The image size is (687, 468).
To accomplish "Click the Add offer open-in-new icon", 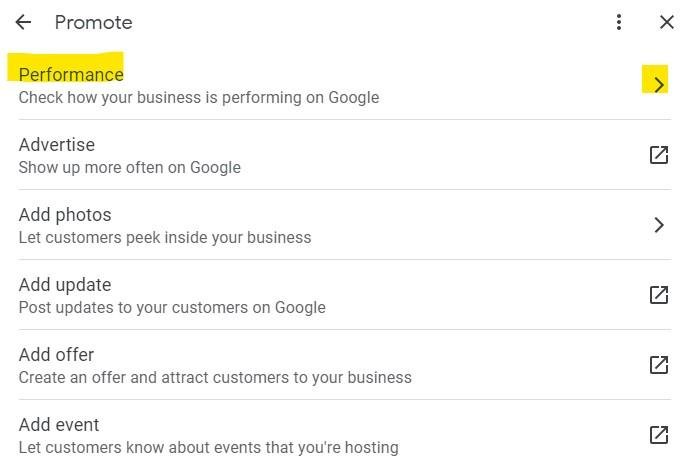I will (659, 365).
